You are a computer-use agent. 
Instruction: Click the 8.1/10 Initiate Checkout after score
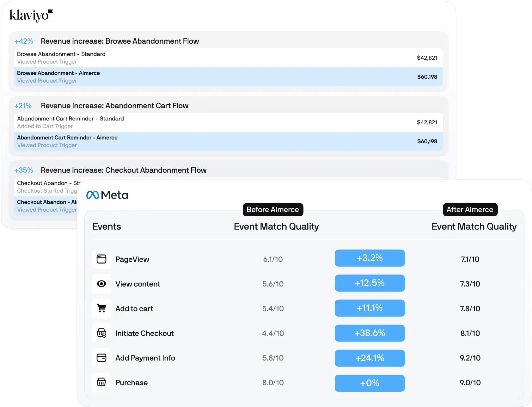(x=470, y=333)
